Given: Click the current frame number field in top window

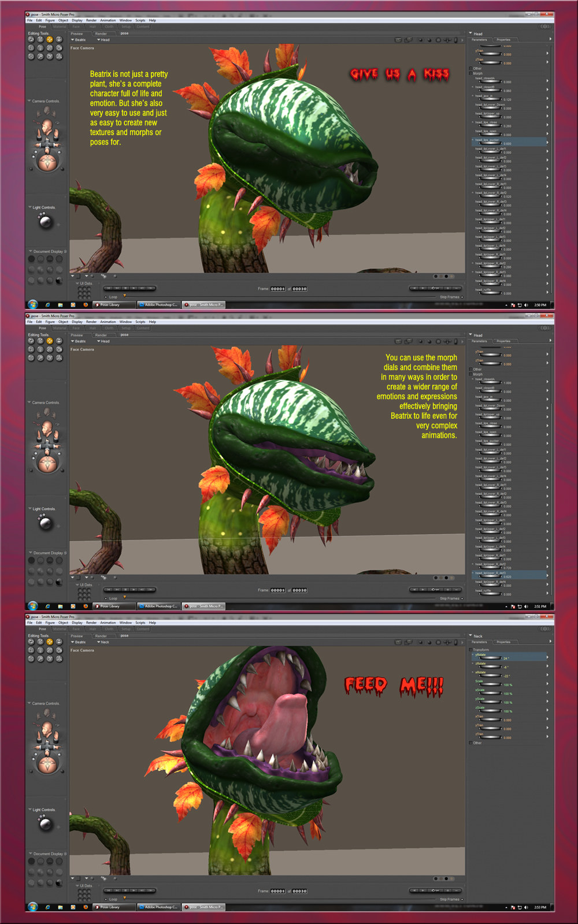Looking at the screenshot, I should [x=278, y=289].
